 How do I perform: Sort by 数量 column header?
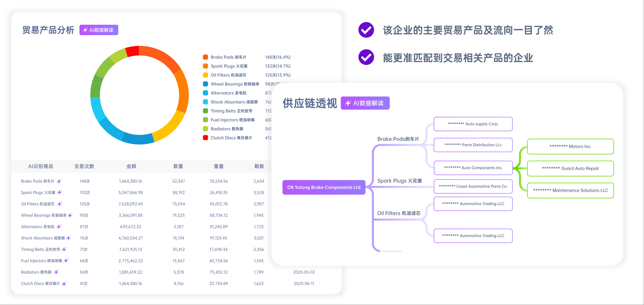(x=178, y=166)
